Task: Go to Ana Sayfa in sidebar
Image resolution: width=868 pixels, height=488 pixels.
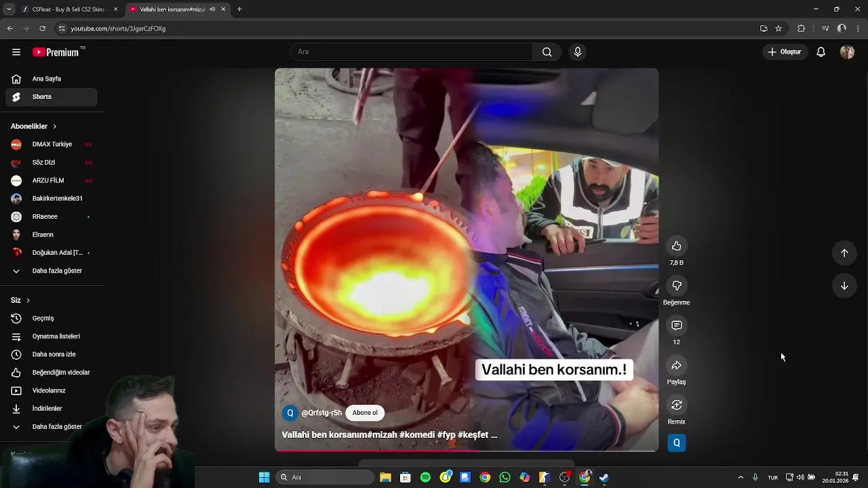Action: [x=52, y=79]
